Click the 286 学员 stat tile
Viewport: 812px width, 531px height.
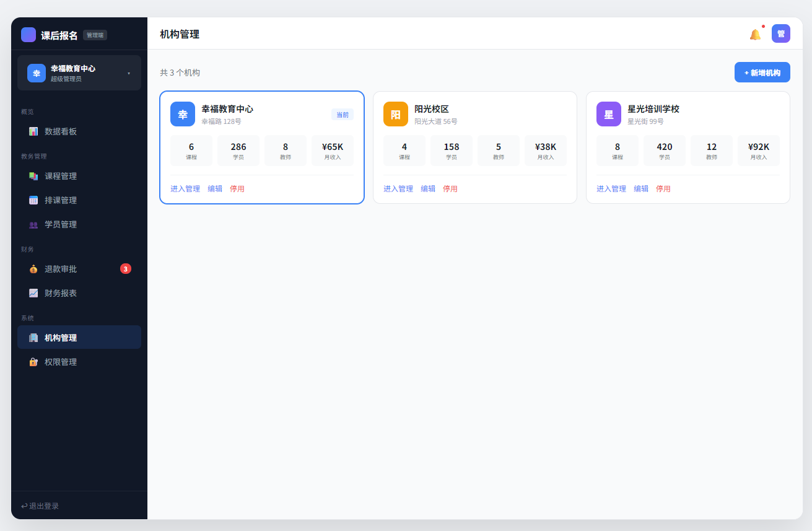(238, 151)
